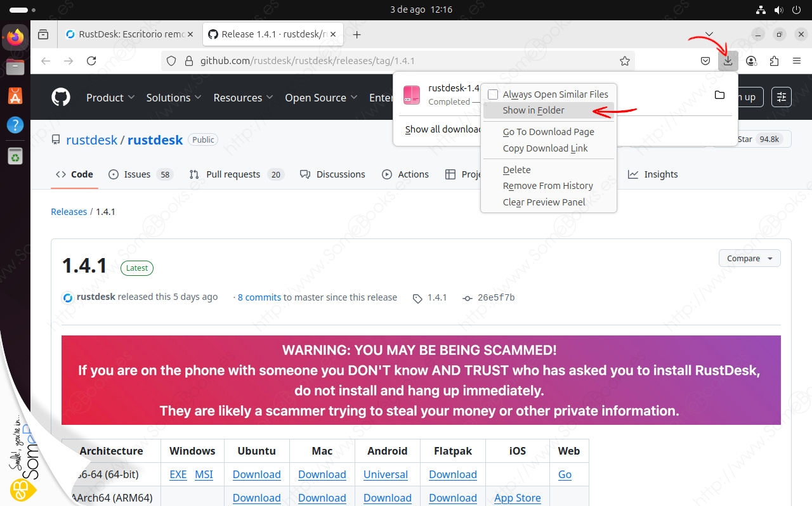The image size is (812, 506).
Task: Click the padlock site info icon
Action: click(188, 61)
